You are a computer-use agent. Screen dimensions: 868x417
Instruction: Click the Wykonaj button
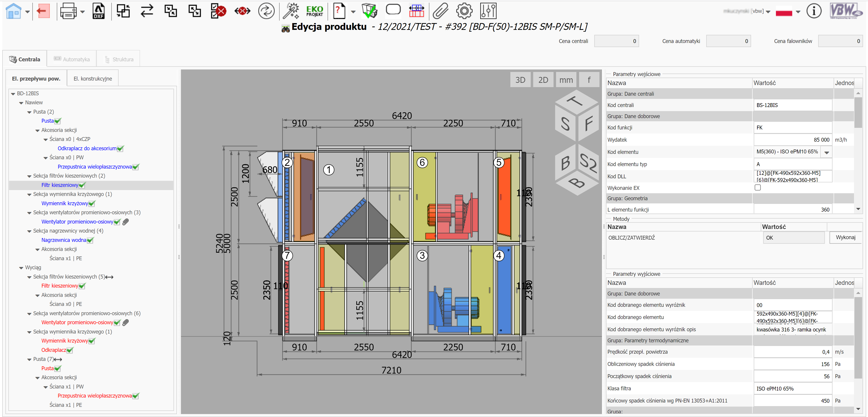845,237
